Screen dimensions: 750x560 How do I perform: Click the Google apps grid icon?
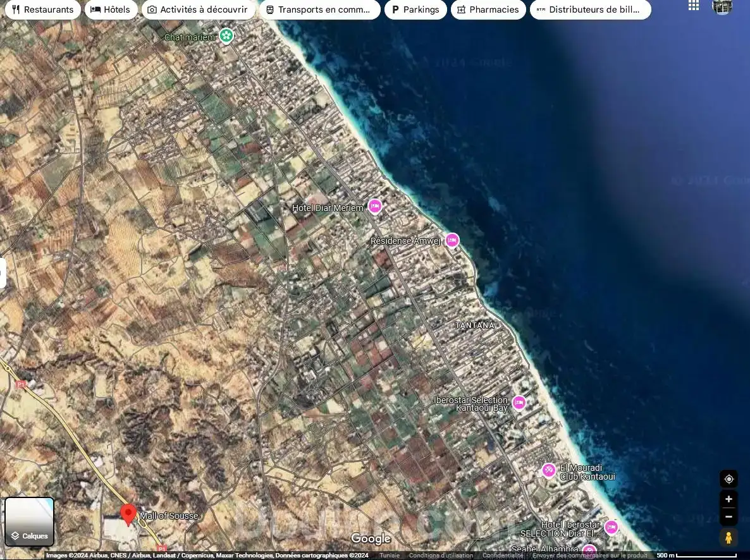point(694,6)
